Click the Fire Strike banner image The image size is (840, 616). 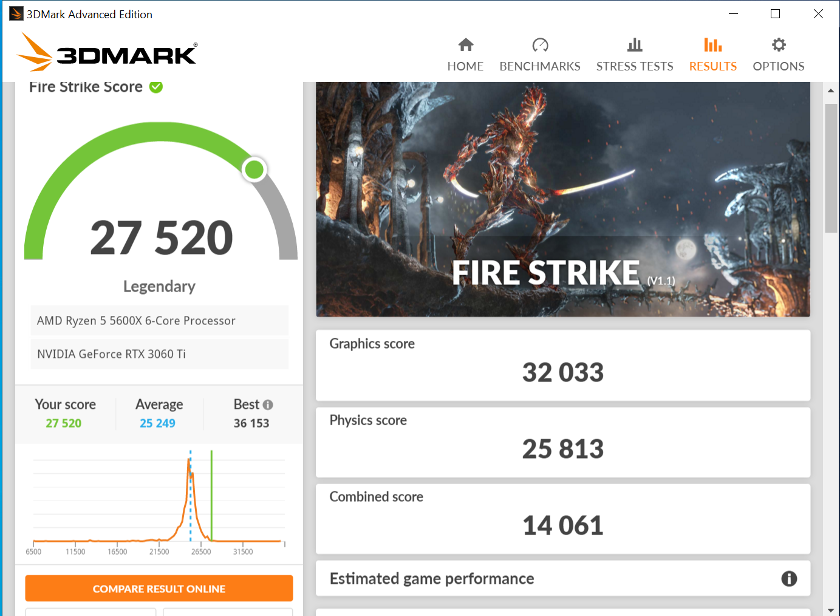(563, 199)
